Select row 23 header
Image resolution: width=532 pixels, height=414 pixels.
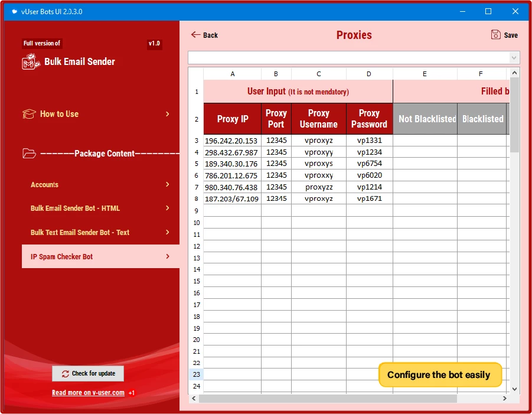point(197,374)
